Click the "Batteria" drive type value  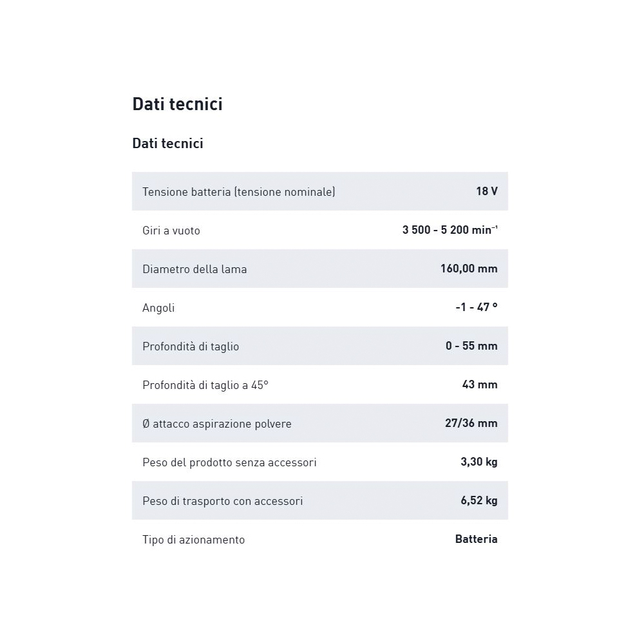pyautogui.click(x=476, y=539)
